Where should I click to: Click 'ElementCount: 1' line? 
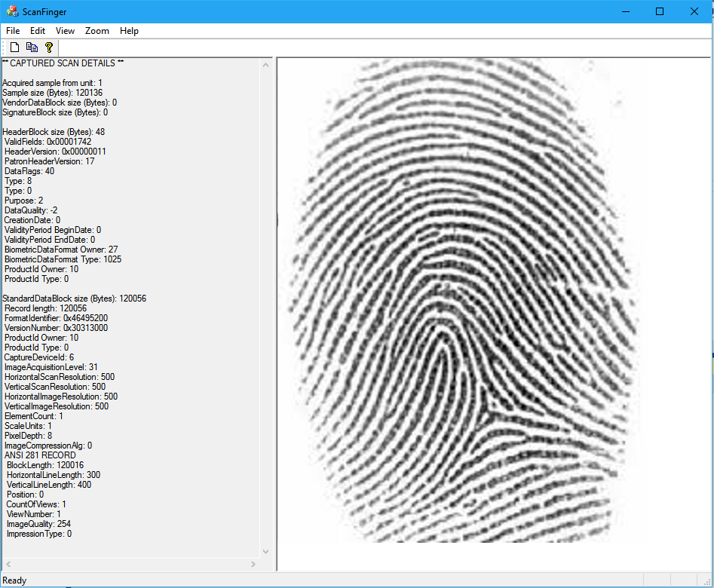point(34,416)
